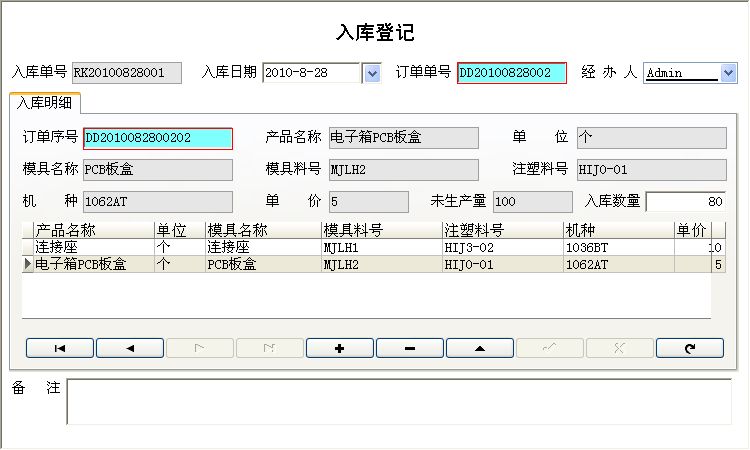Open the 入库日期 date dropdown

pos(372,73)
